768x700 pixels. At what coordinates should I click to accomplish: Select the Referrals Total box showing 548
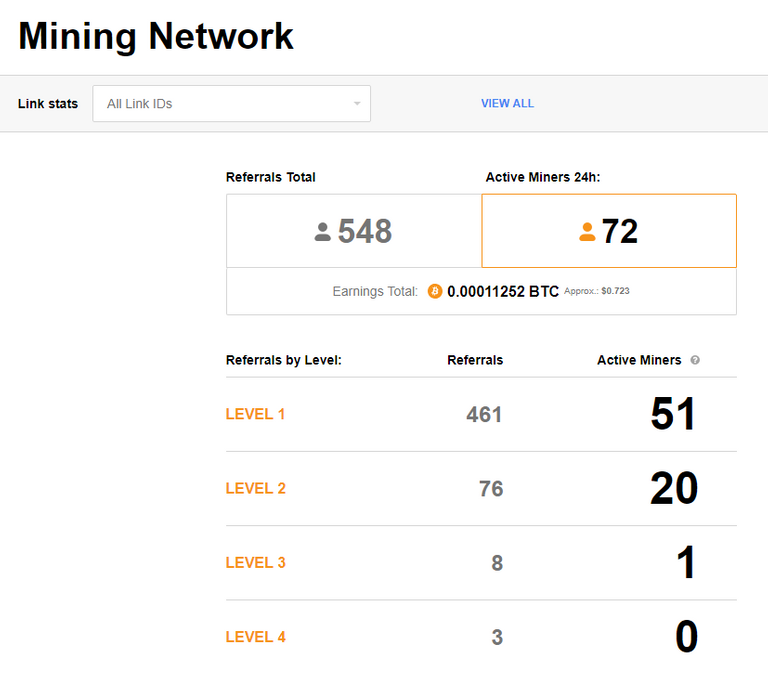pyautogui.click(x=354, y=231)
